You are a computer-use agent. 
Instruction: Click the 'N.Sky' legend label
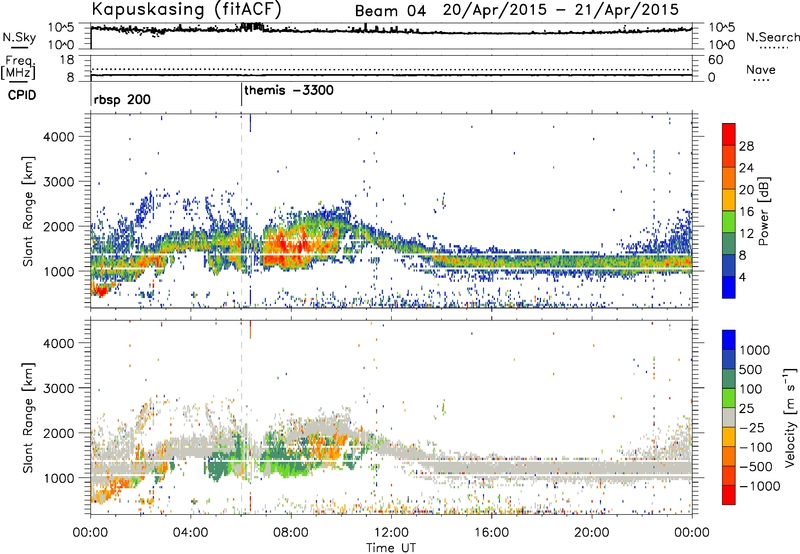point(19,37)
